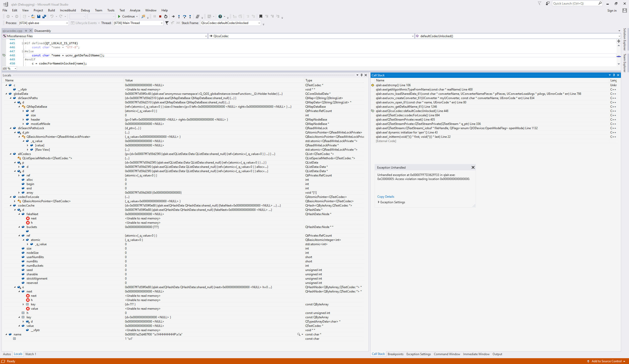Switch to the Breakpoints tab
The height and width of the screenshot is (364, 629).
(x=395, y=354)
